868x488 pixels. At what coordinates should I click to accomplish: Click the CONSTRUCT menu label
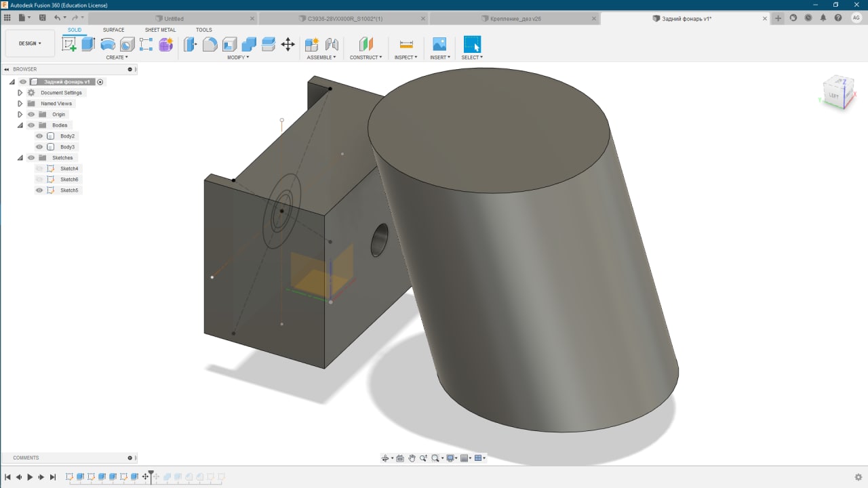[x=366, y=58]
